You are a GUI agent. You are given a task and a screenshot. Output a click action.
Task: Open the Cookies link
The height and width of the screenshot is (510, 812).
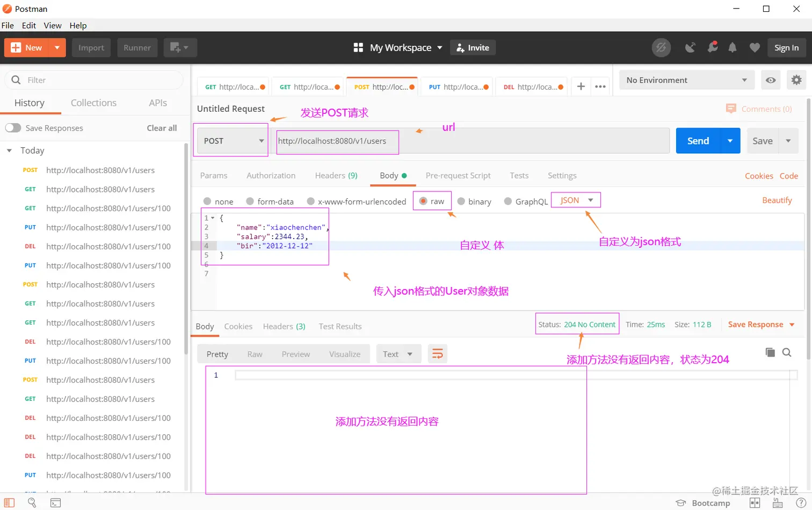759,176
